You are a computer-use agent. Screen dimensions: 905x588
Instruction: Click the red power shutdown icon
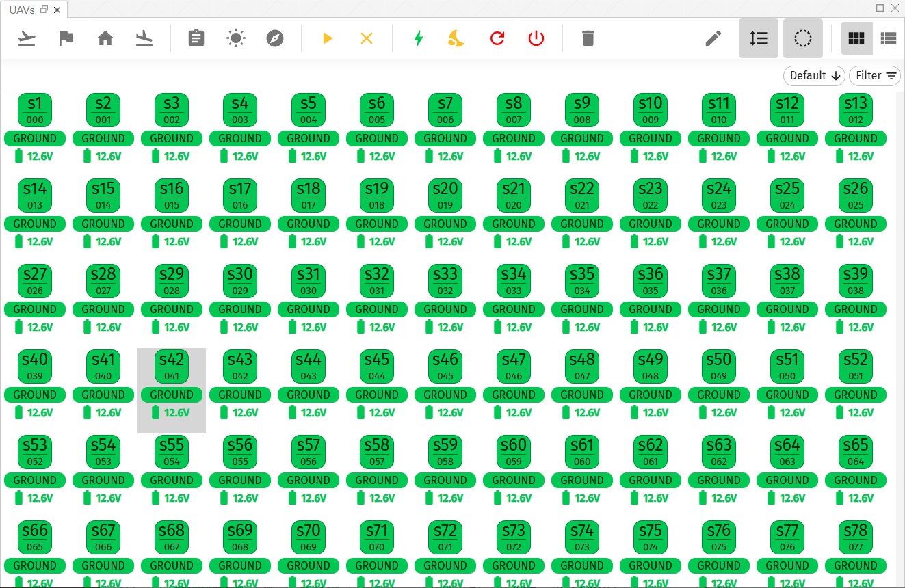point(536,38)
